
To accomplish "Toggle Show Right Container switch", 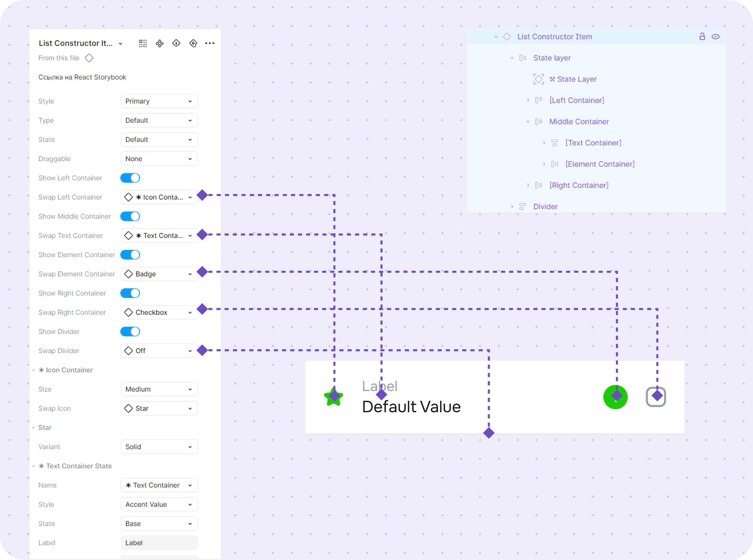I will coord(130,293).
